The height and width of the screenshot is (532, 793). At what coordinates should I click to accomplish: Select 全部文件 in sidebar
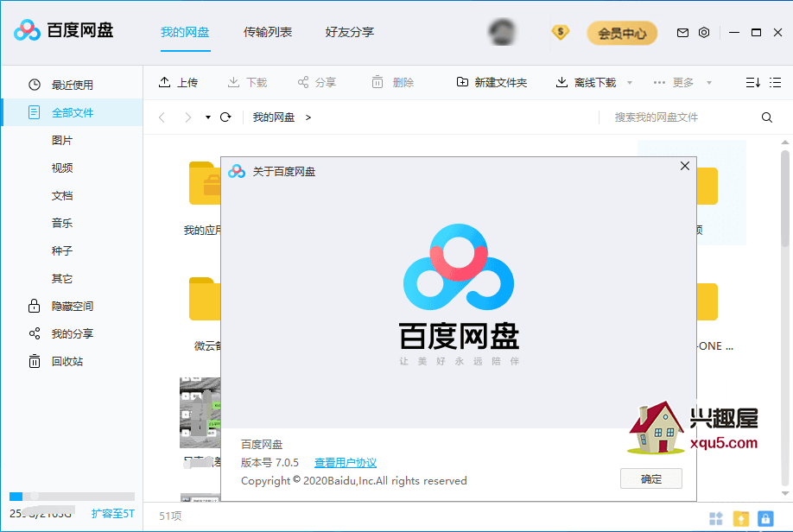(73, 112)
